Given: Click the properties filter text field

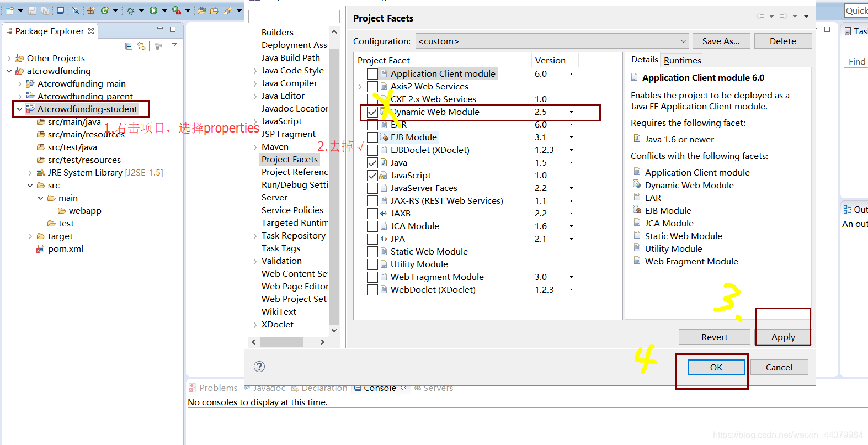Looking at the screenshot, I should 294,17.
